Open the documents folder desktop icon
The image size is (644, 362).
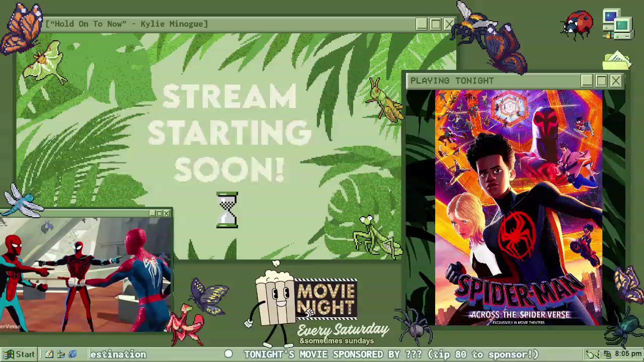pos(616,60)
